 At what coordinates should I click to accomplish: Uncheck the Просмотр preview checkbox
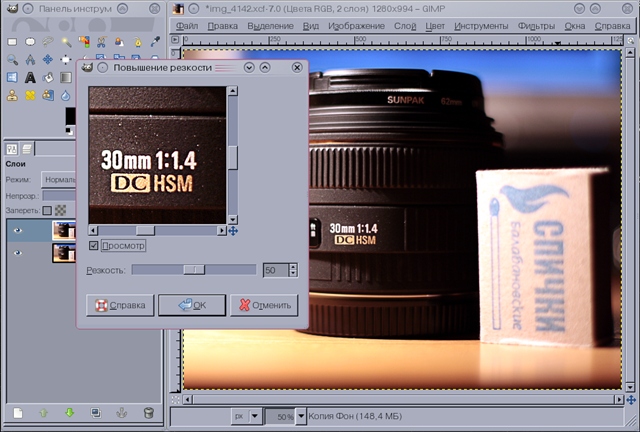click(95, 246)
